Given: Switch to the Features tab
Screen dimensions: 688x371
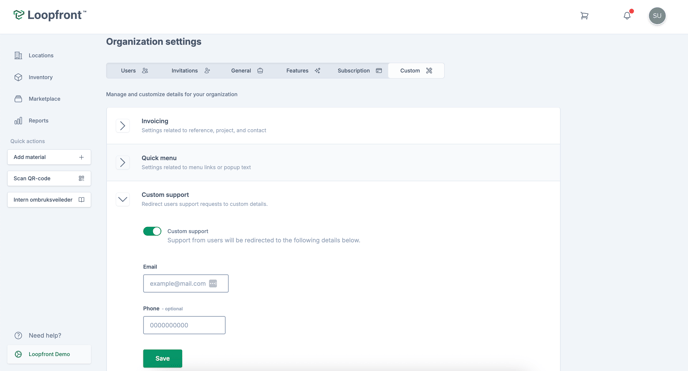Looking at the screenshot, I should 303,71.
